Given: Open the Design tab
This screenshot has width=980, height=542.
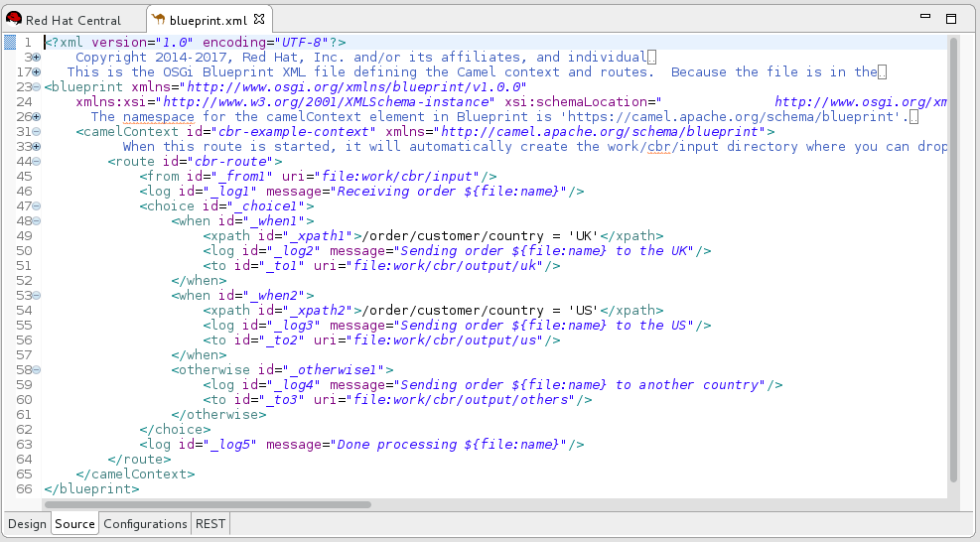Looking at the screenshot, I should click(x=27, y=524).
